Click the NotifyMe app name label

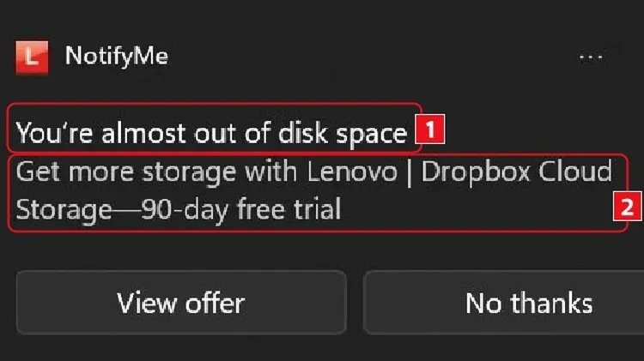point(117,57)
